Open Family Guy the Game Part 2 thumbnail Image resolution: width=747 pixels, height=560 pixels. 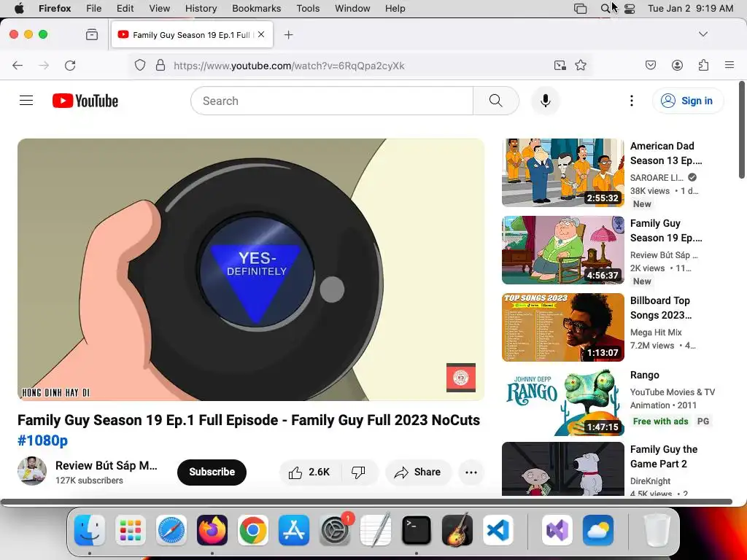563,469
